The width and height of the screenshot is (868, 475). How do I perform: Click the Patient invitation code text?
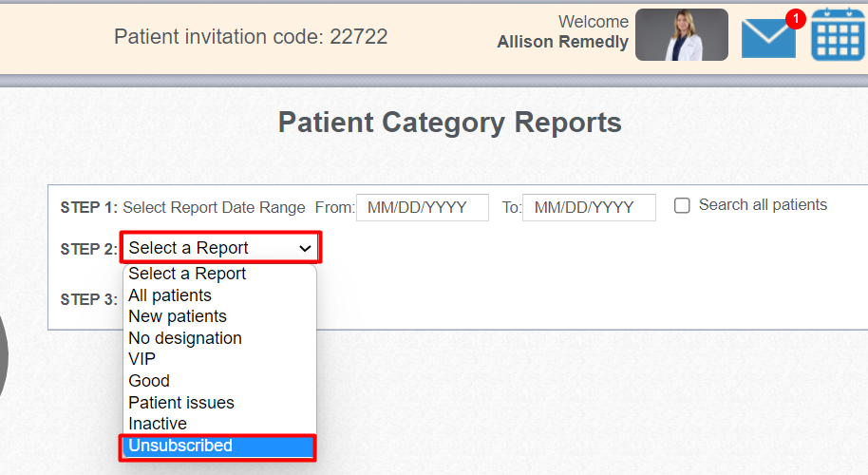[251, 37]
